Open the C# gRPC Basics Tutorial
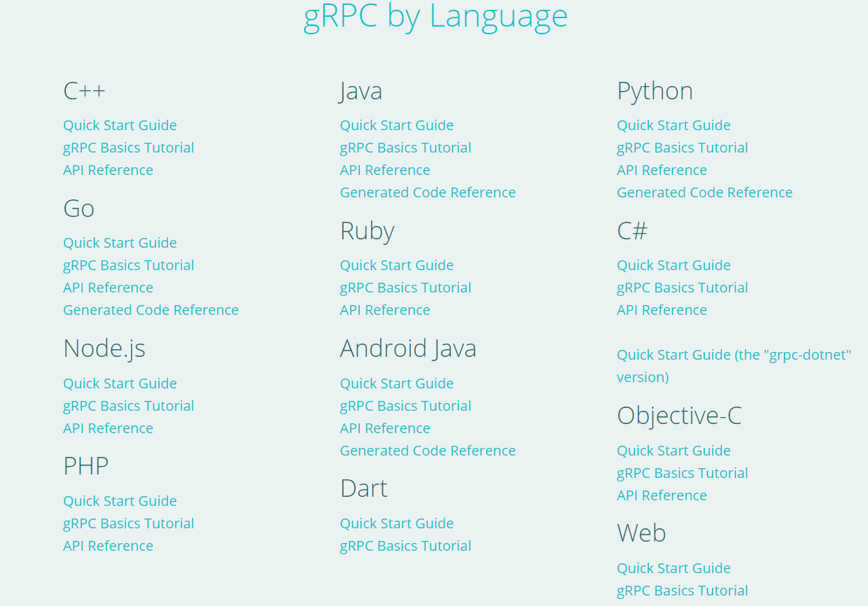 click(x=682, y=288)
